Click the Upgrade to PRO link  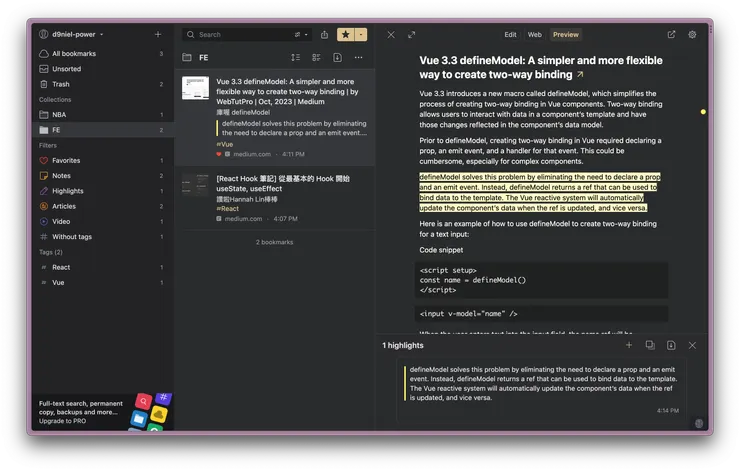coord(62,421)
